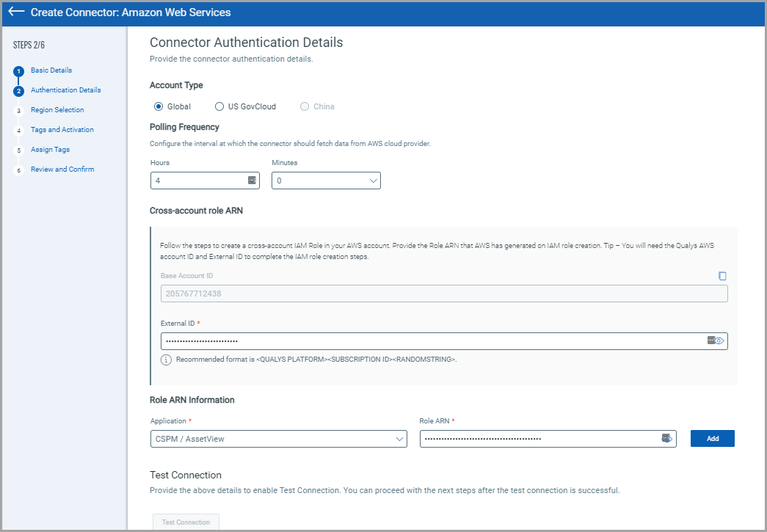The height and width of the screenshot is (532, 767).
Task: Open the Minutes dropdown
Action: (326, 181)
